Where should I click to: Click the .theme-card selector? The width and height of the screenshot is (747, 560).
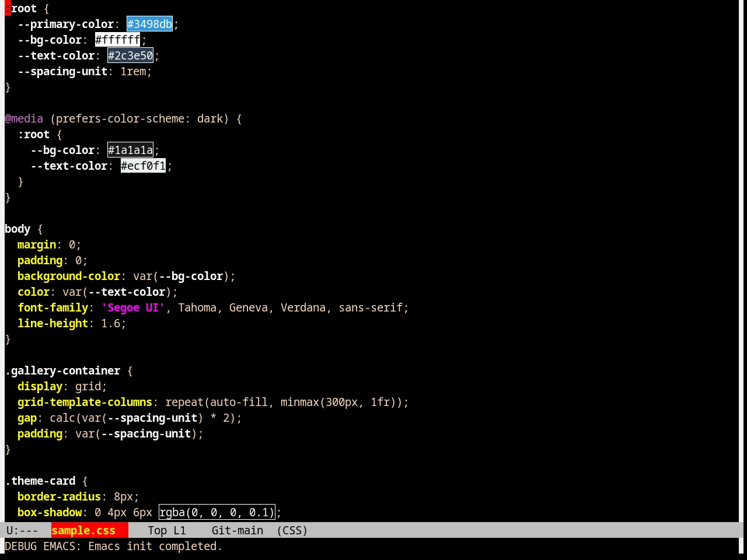40,481
